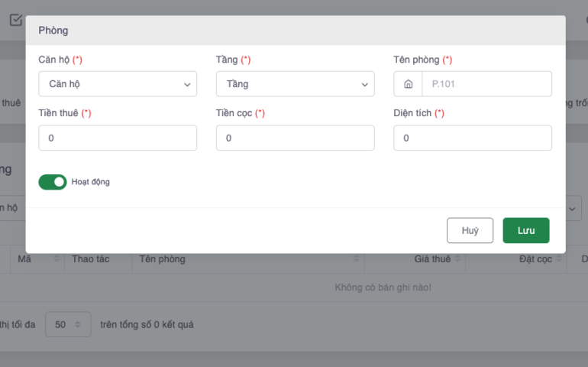588x367 pixels.
Task: Click the Thao tác column header
Action: click(90, 259)
